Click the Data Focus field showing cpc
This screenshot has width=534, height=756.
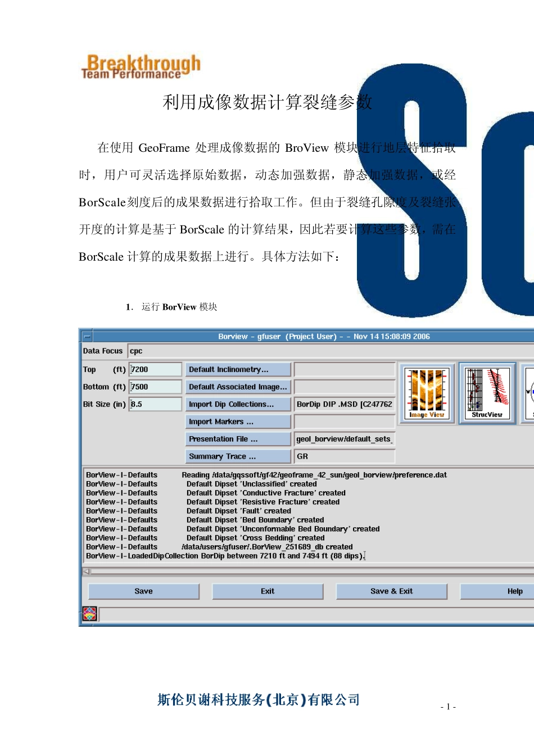pos(331,351)
